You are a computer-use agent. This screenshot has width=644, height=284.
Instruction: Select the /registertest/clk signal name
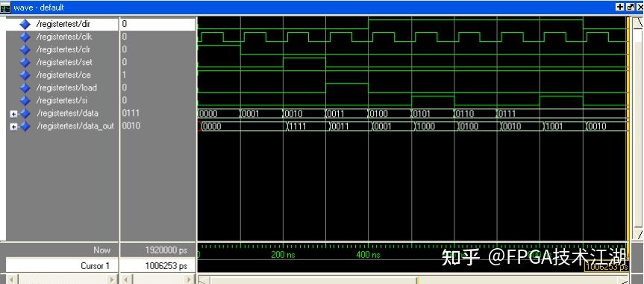pos(64,37)
